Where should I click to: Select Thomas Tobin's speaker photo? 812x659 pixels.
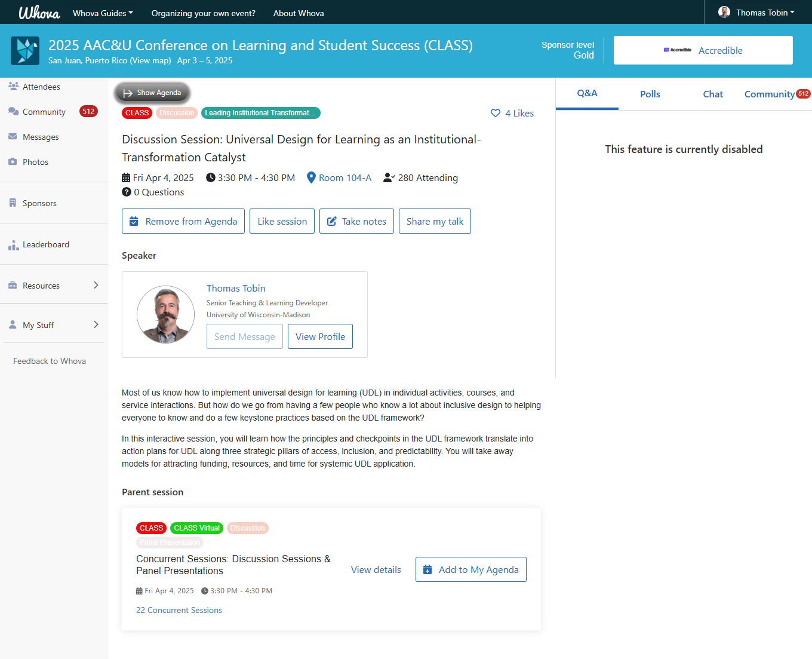pos(165,314)
